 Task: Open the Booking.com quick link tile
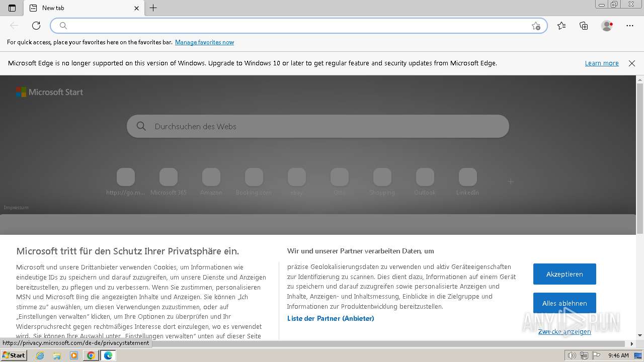254,182
